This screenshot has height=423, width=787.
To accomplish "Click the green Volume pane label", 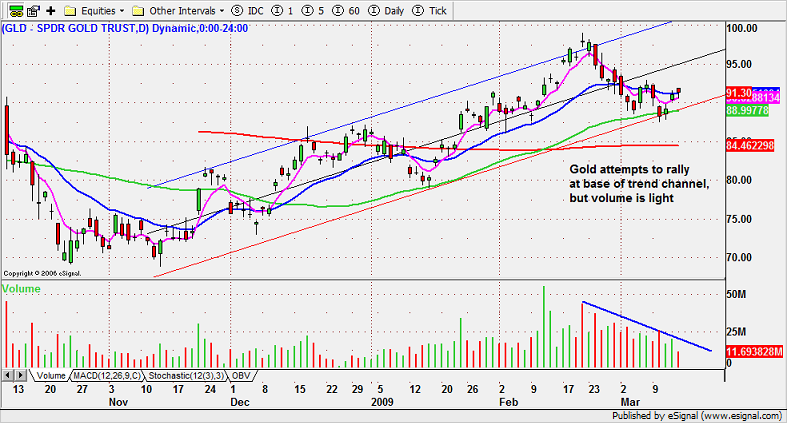I will 21,289.
